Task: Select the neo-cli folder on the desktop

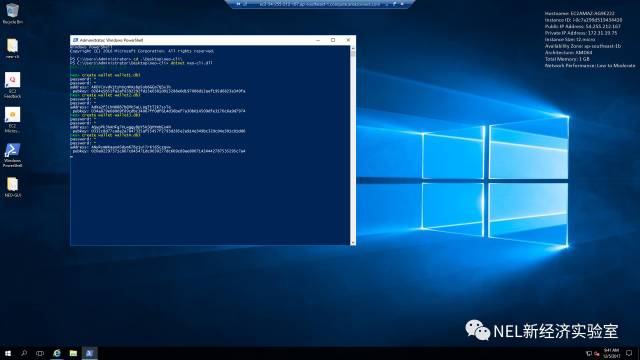Action: pos(12,48)
